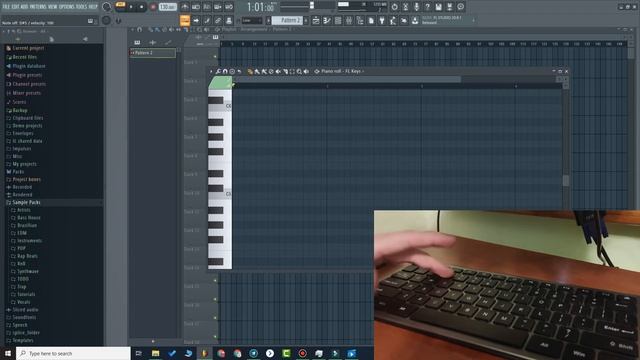Open the EDIT menu

[16, 7]
